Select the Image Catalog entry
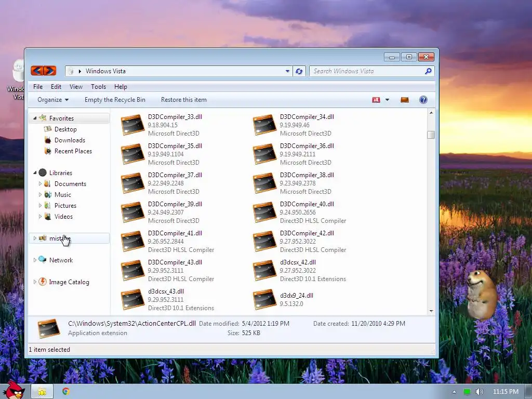Screen dimensions: 532x399 [69, 282]
